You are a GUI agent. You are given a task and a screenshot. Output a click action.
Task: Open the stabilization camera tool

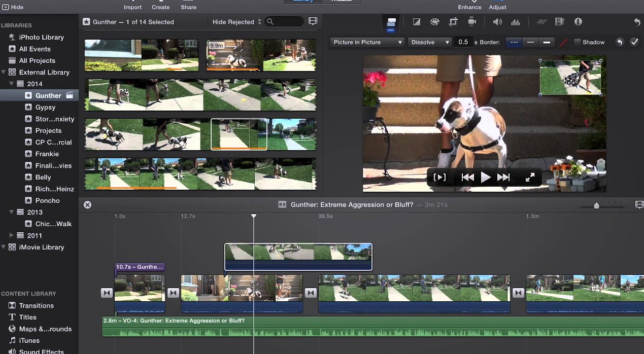pos(472,22)
